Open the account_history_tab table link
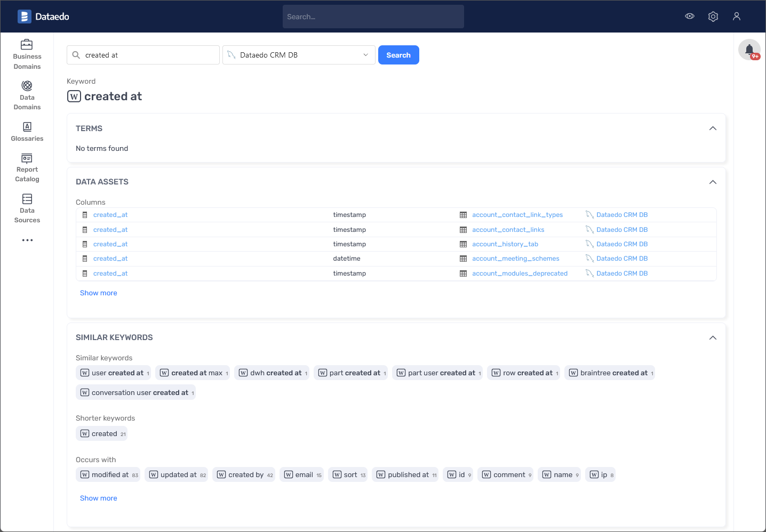The height and width of the screenshot is (532, 766). coord(505,244)
